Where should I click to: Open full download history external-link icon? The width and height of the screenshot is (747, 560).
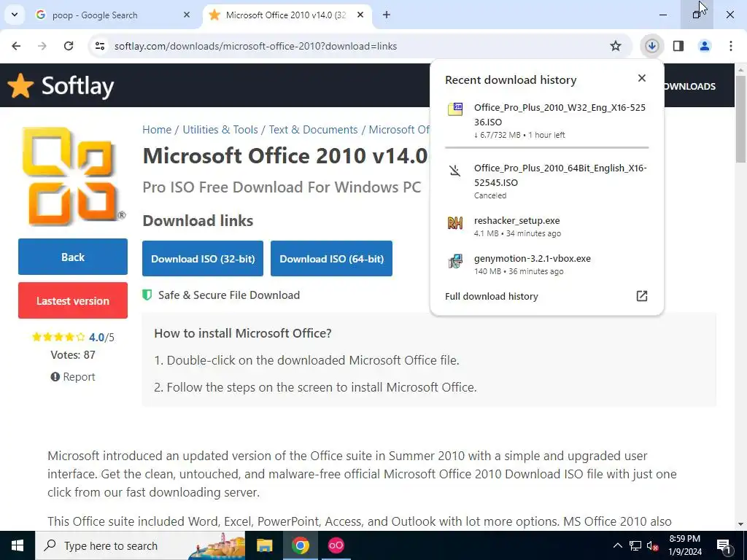pyautogui.click(x=642, y=296)
